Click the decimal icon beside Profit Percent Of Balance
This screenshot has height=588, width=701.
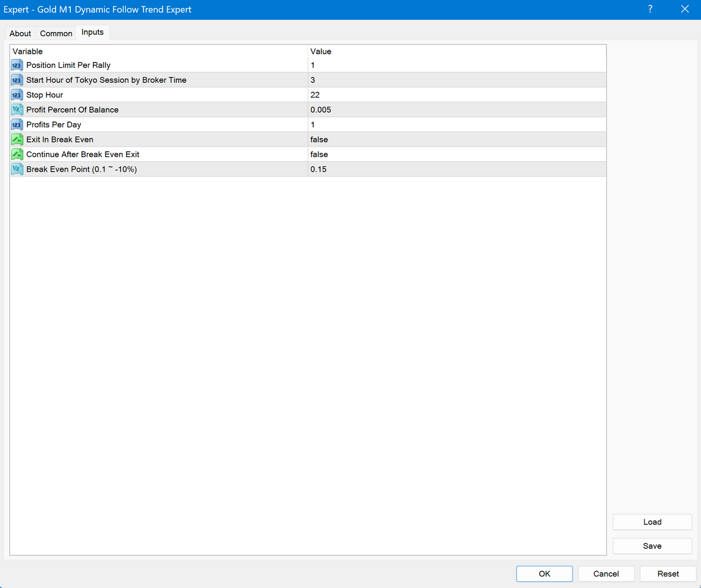(x=17, y=110)
